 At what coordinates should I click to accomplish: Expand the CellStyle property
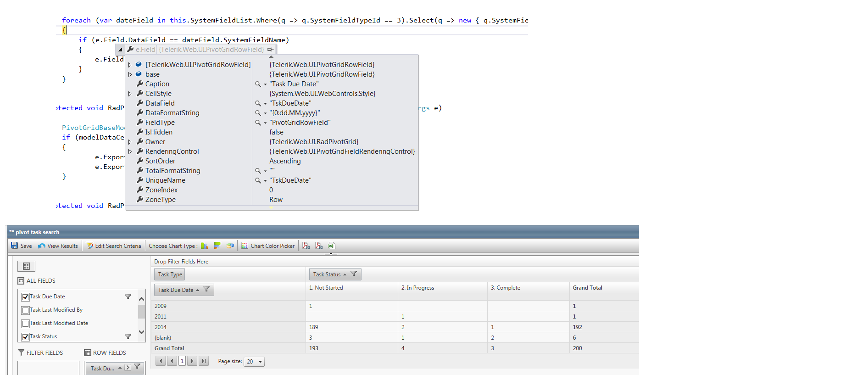130,94
